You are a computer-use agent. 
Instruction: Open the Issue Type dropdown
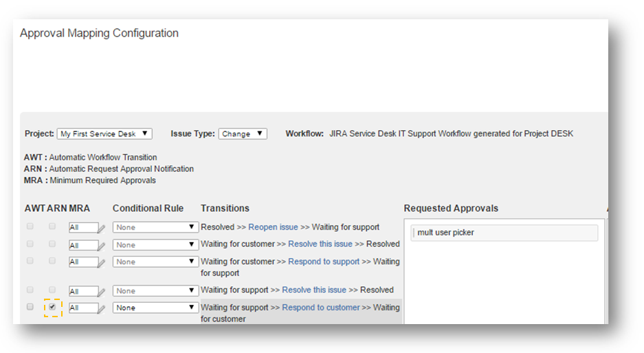(243, 133)
